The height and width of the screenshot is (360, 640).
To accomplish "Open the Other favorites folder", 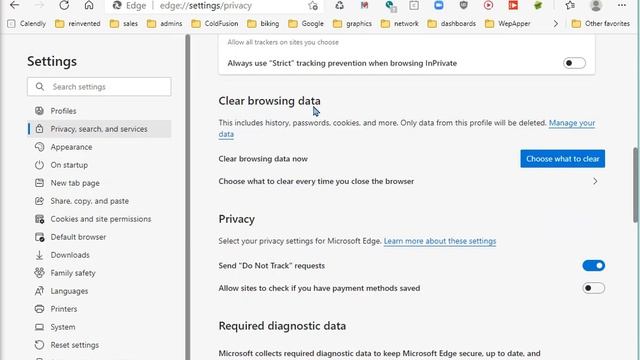I will pyautogui.click(x=601, y=24).
